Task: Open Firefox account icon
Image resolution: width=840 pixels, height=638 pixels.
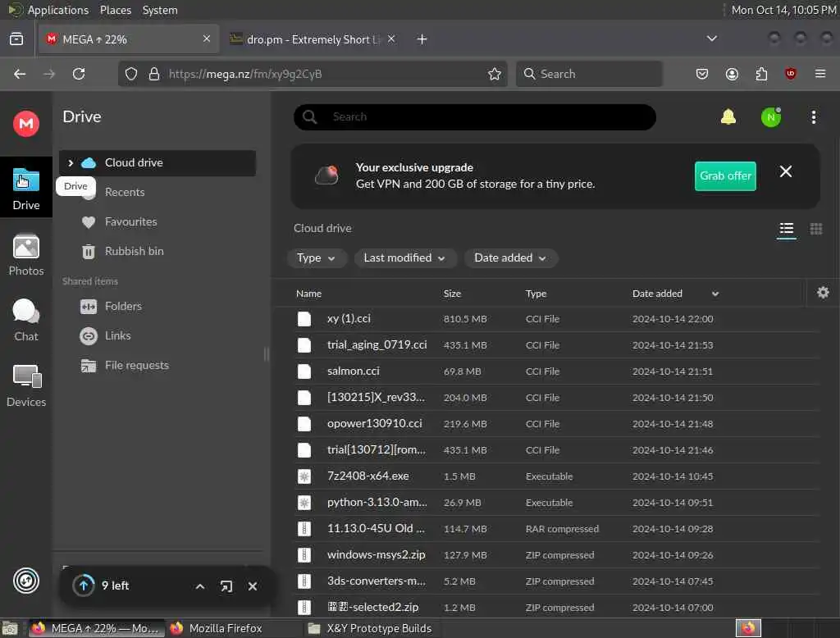Action: coord(732,74)
